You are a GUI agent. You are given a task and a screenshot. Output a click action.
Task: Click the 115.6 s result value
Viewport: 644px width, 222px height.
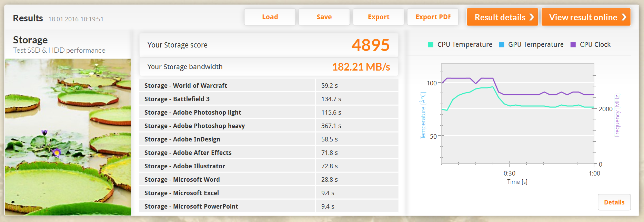pos(331,112)
